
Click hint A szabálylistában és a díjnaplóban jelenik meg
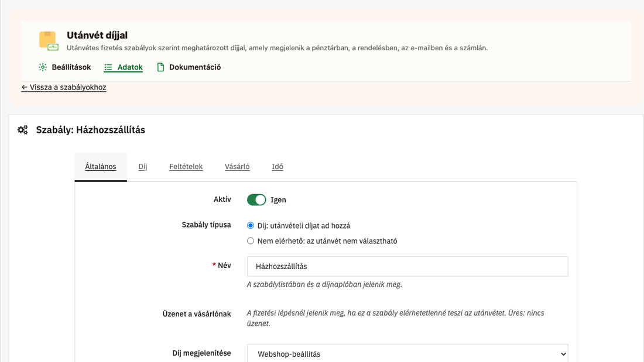tap(324, 284)
